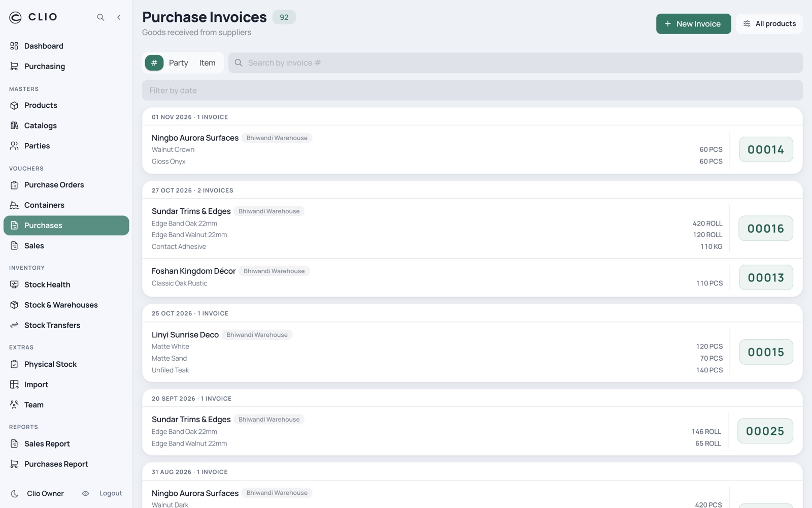Toggle dark mode with moon icon
This screenshot has width=812, height=508.
15,494
